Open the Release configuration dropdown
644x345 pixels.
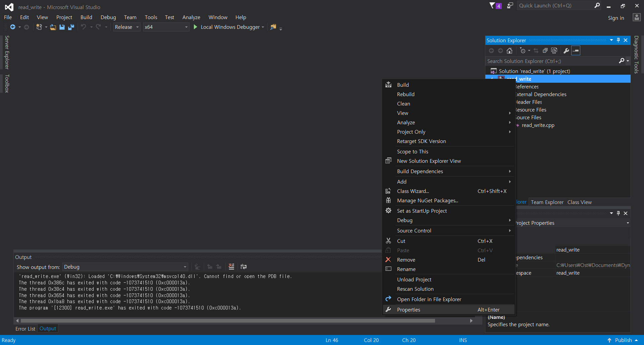pos(127,27)
